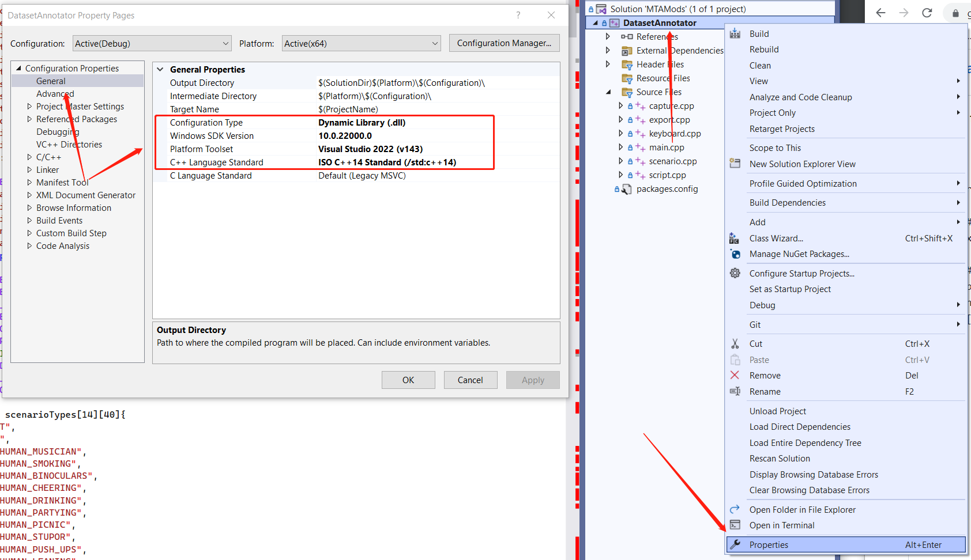Click the Header Files filter icon
971x560 pixels.
click(x=627, y=65)
